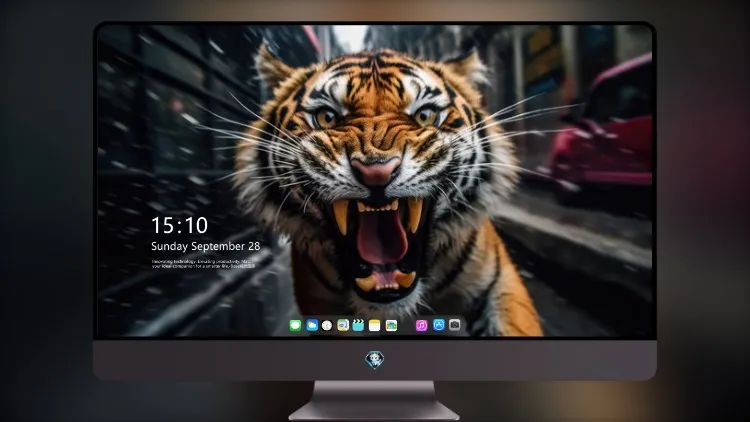Launch the Clock app from dock
This screenshot has width=750, height=422.
tap(327, 325)
